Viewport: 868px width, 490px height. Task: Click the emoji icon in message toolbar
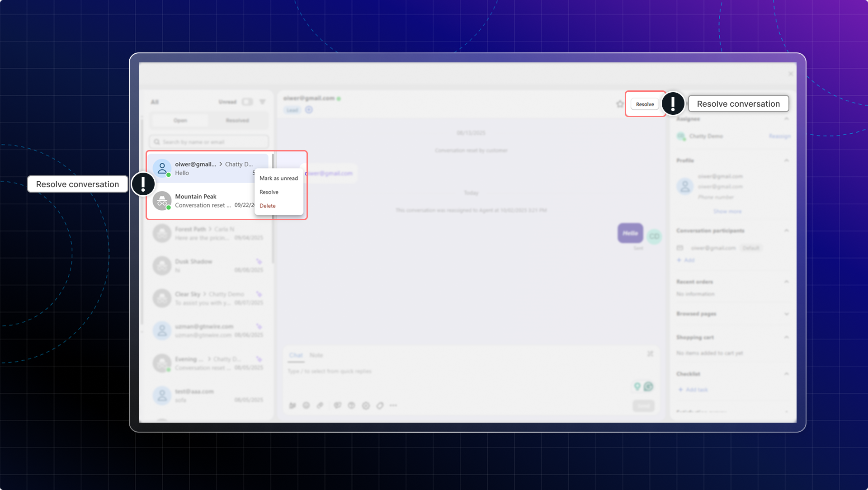pos(306,405)
